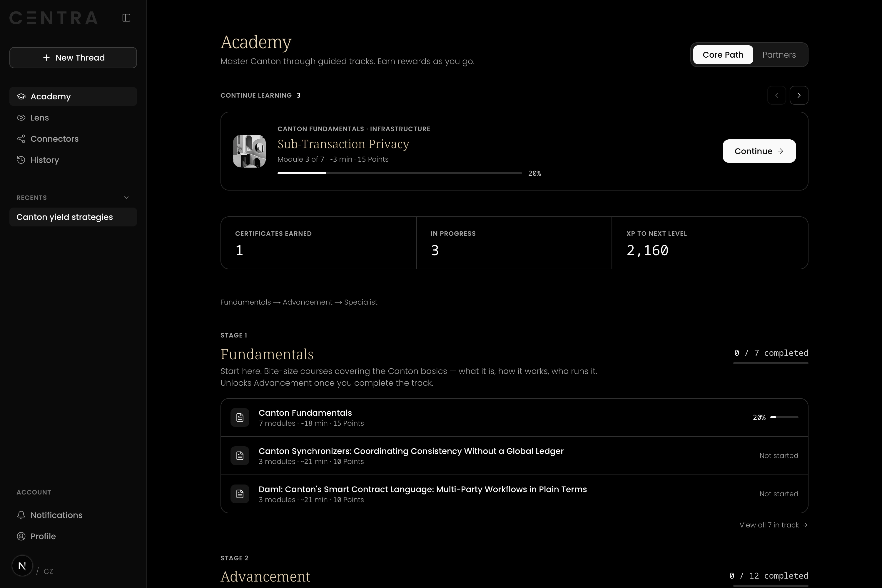The width and height of the screenshot is (882, 588).
Task: Click Not started on the Daml row
Action: point(779,494)
